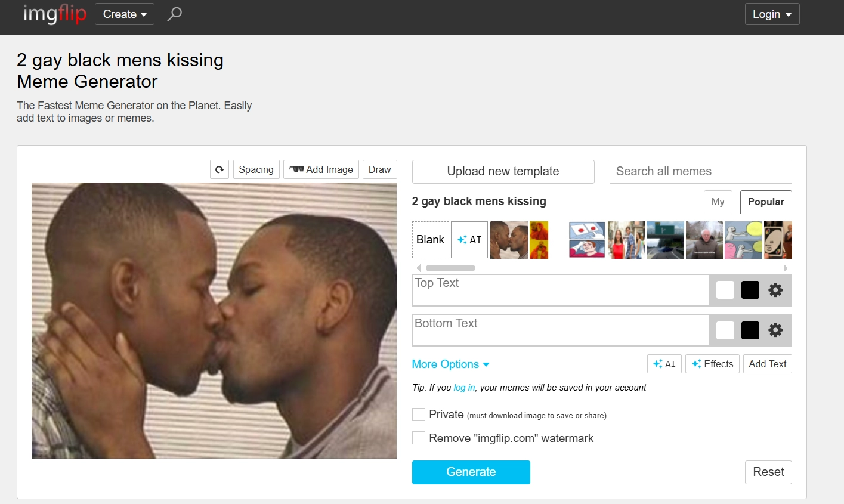The width and height of the screenshot is (844, 504).
Task: Select the AI template option next to Blank
Action: pos(469,239)
